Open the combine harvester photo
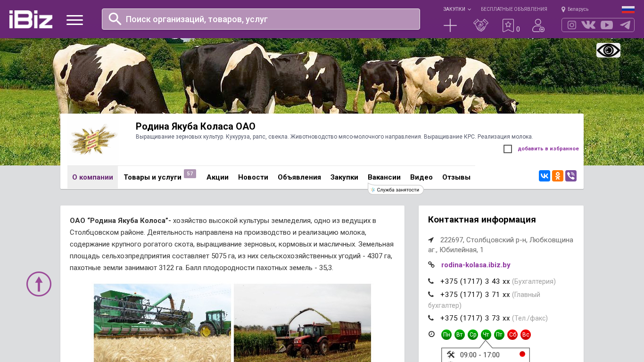 coord(162,323)
